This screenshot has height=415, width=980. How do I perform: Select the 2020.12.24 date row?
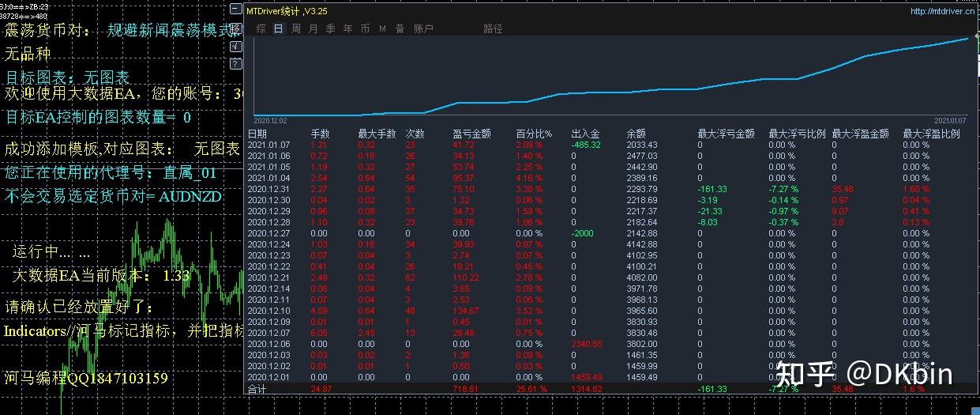tap(268, 244)
